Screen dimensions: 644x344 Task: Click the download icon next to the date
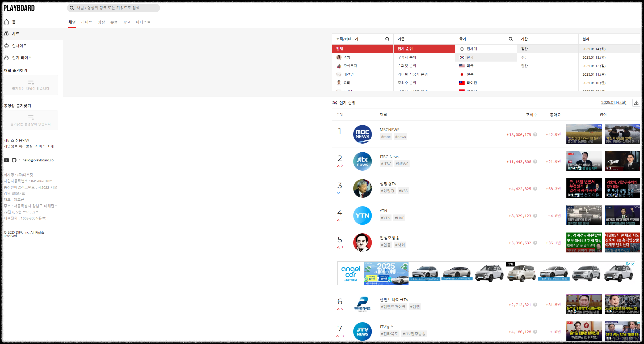click(x=636, y=103)
